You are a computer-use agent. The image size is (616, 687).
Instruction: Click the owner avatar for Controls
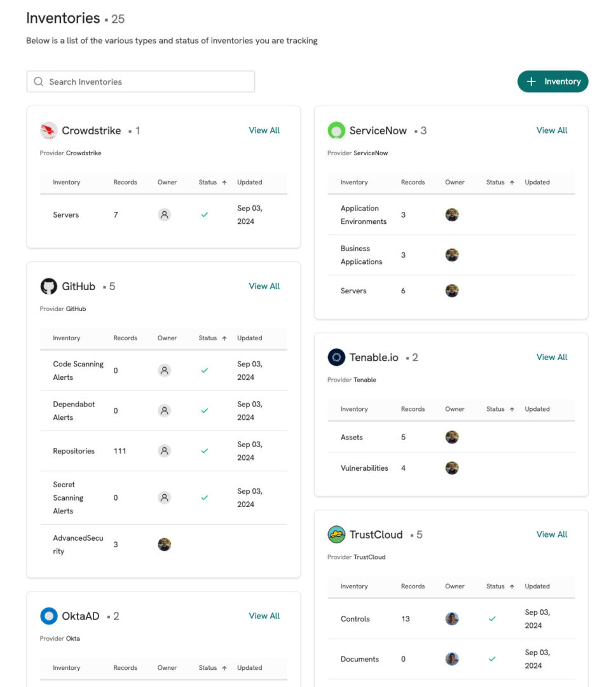pos(452,619)
